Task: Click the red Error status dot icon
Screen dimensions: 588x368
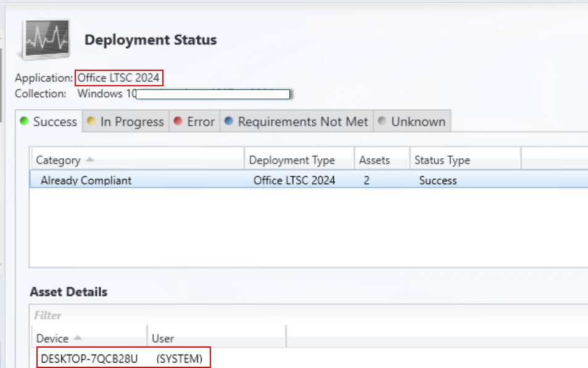Action: coord(178,121)
